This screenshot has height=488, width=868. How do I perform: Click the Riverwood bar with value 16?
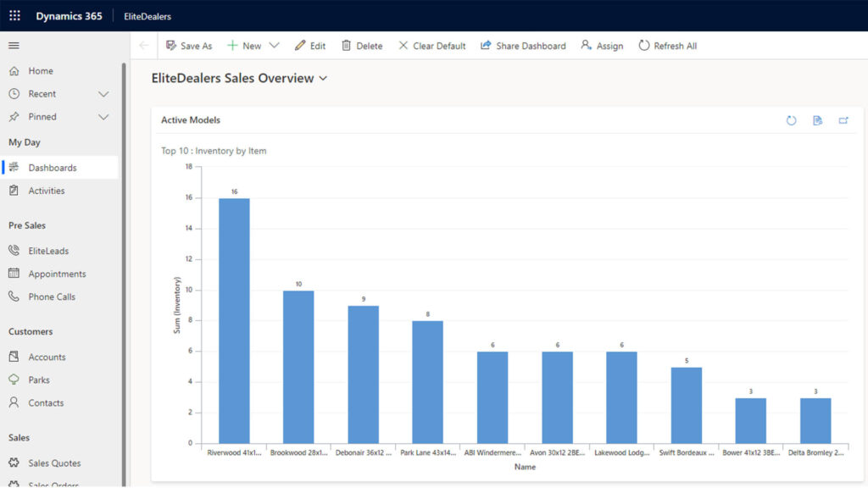point(234,321)
